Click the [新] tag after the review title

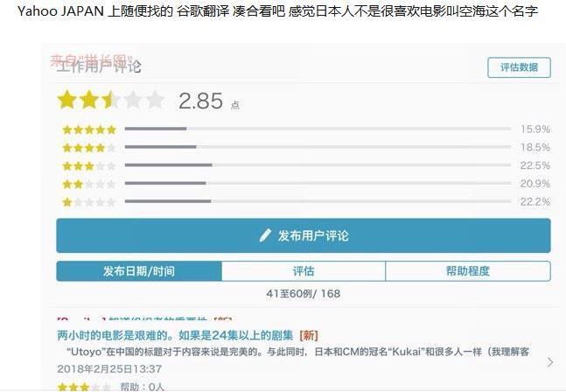[309, 335]
